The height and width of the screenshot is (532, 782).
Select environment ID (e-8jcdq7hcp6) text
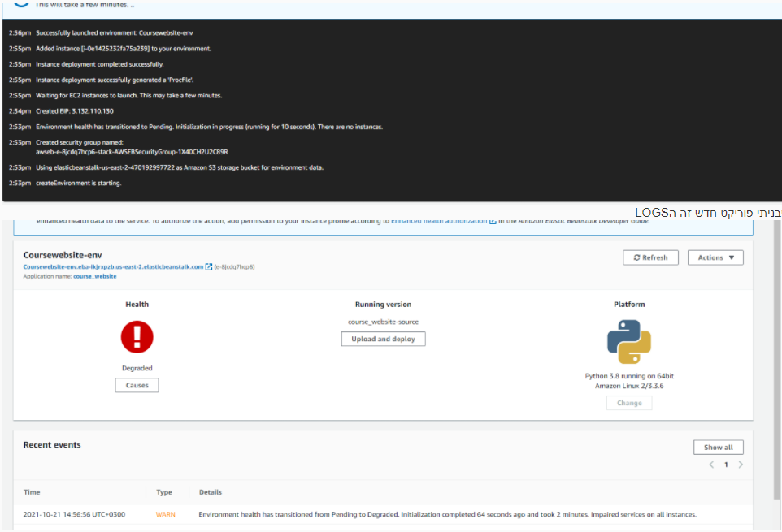234,267
